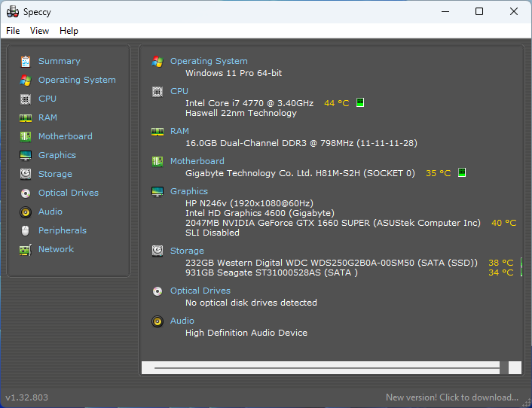The width and height of the screenshot is (532, 408).
Task: Open the Help menu
Action: click(x=69, y=31)
